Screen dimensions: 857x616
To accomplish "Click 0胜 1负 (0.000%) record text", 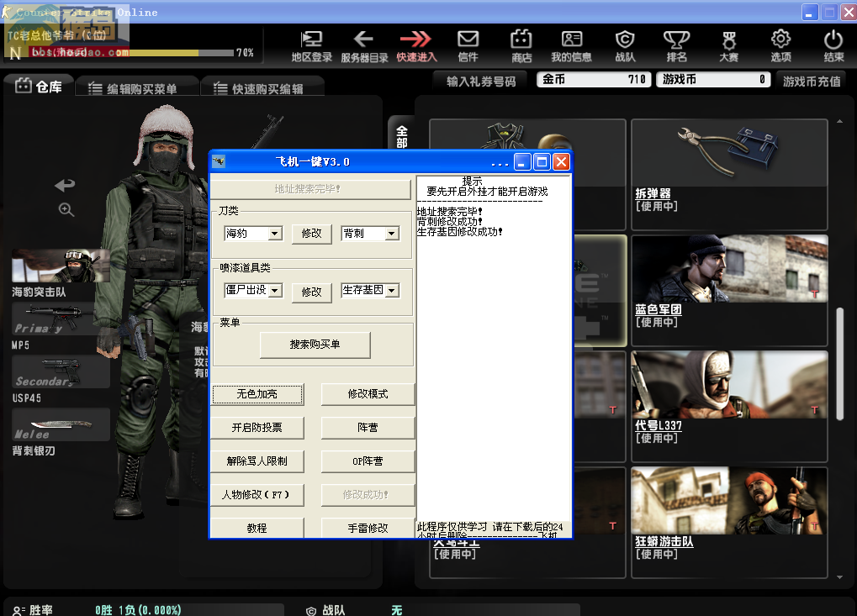I will 138,610.
